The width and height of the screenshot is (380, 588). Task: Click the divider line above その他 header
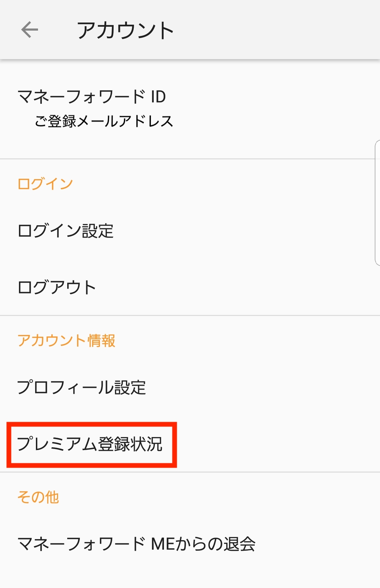coord(190,472)
